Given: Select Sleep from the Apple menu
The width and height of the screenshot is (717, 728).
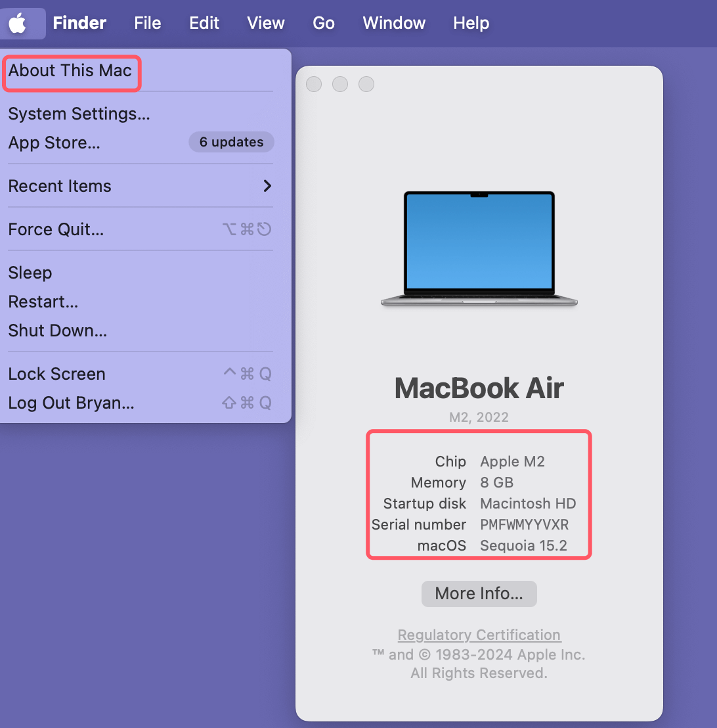Looking at the screenshot, I should pyautogui.click(x=30, y=272).
